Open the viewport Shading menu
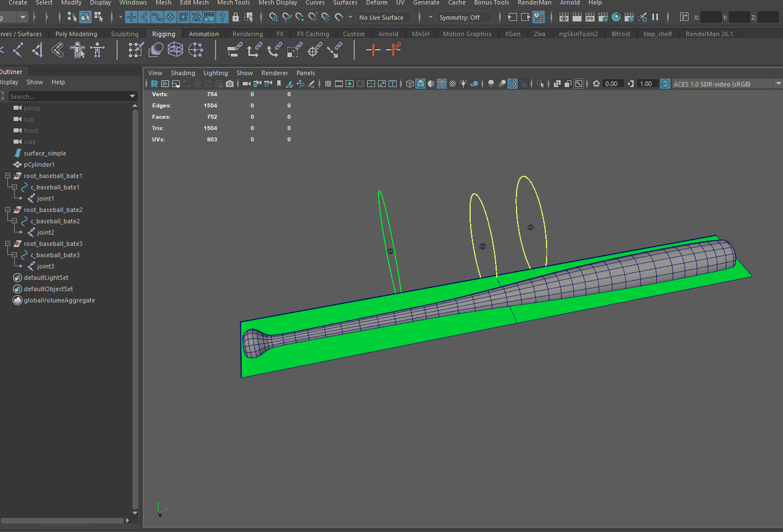Viewport: 783px width, 532px height. (183, 73)
